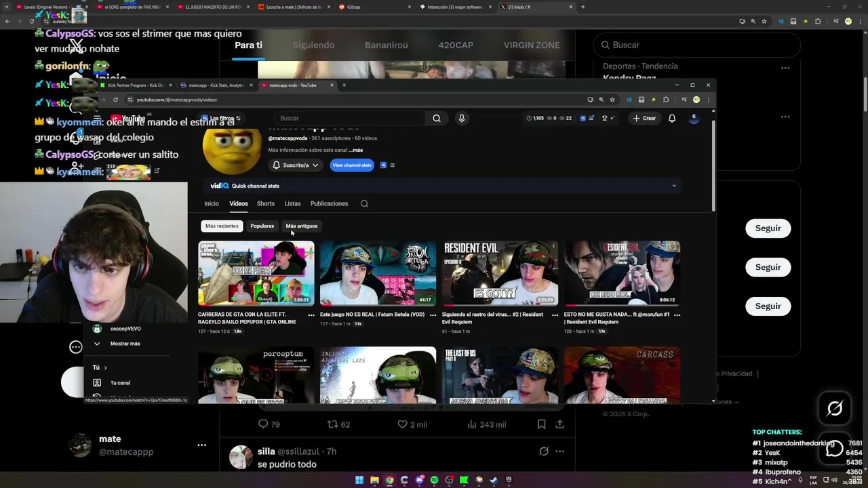Select Bananirou tab on X
The height and width of the screenshot is (488, 868).
[386, 45]
